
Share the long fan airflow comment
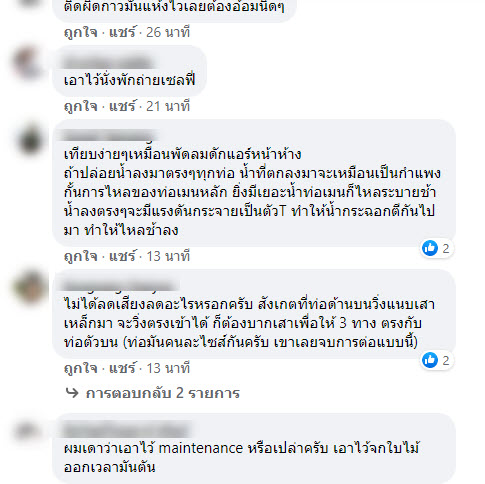[122, 256]
